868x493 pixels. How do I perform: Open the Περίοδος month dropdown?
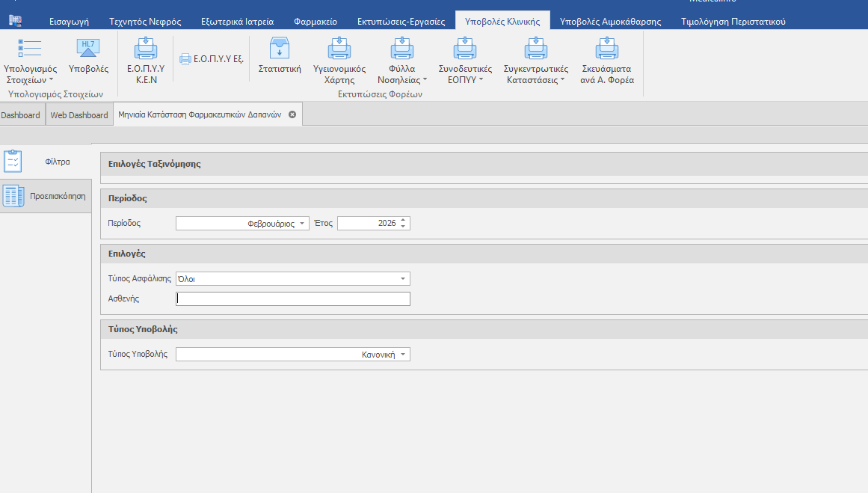coord(302,224)
